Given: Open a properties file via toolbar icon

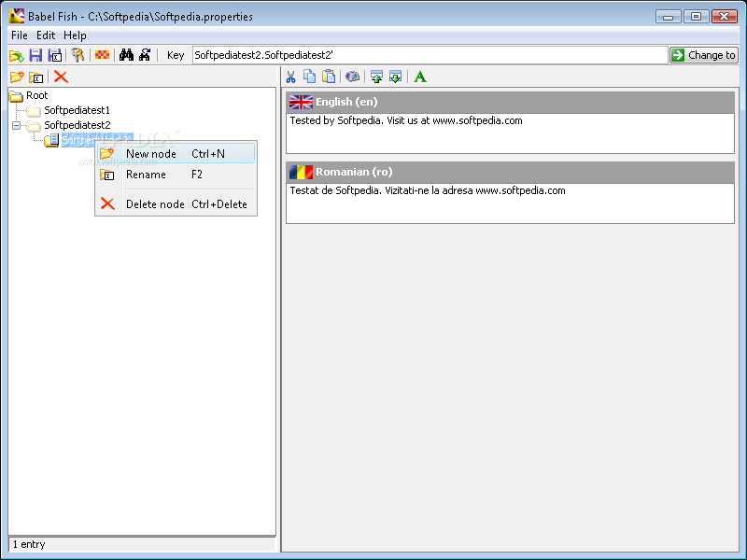Looking at the screenshot, I should (x=16, y=56).
